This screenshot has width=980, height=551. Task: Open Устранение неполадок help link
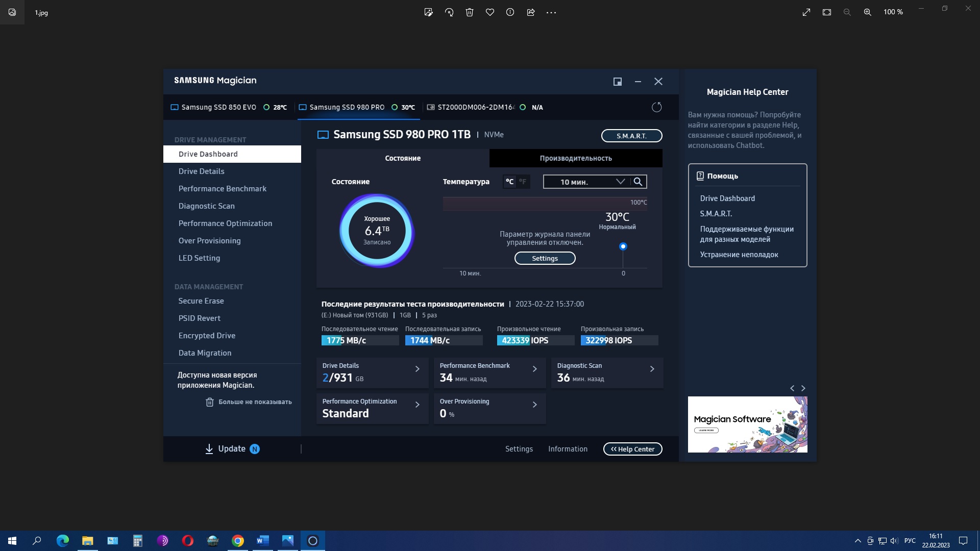pyautogui.click(x=739, y=255)
